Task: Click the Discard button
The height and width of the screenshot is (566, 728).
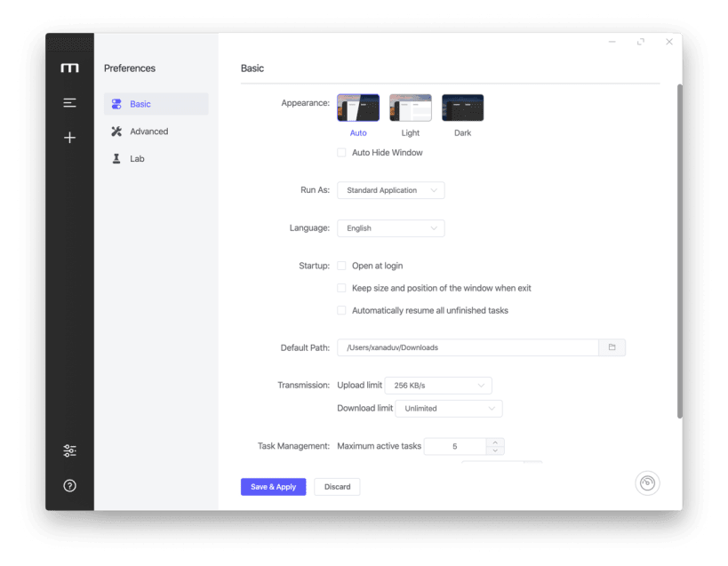Action: point(337,487)
